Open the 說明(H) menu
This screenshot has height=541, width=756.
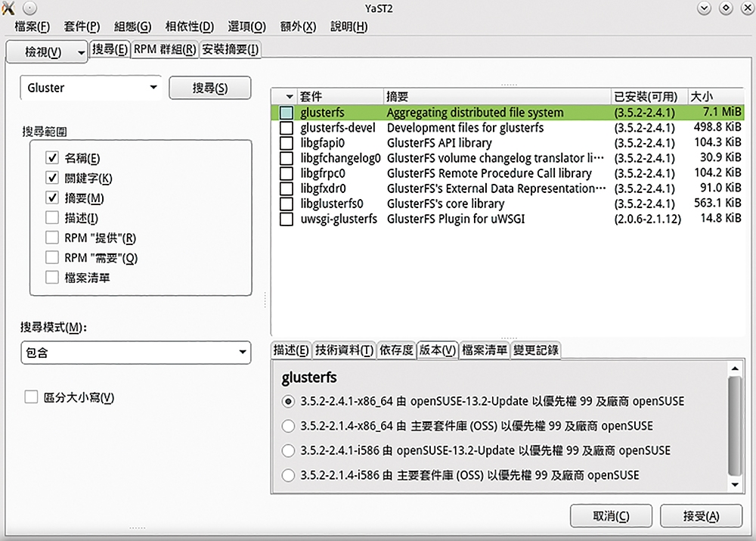(x=349, y=26)
